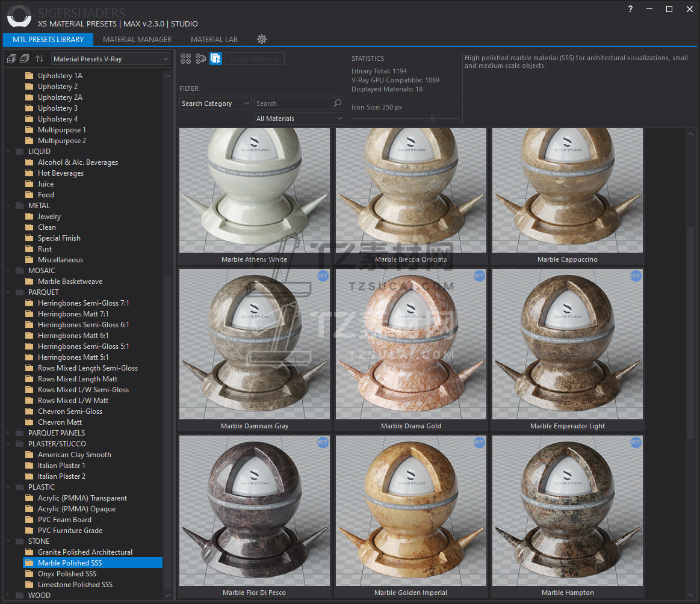700x604 pixels.
Task: Click the collapse all folders icon
Action: coord(25,59)
